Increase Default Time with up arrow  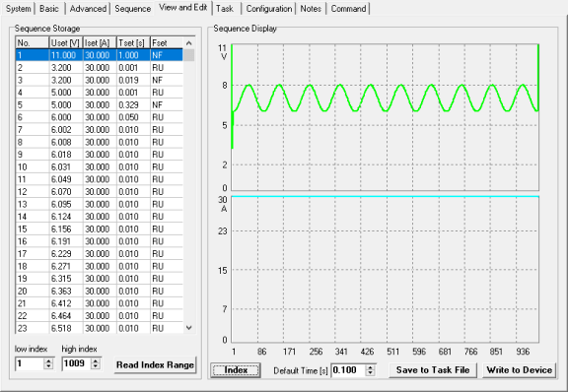(x=370, y=367)
